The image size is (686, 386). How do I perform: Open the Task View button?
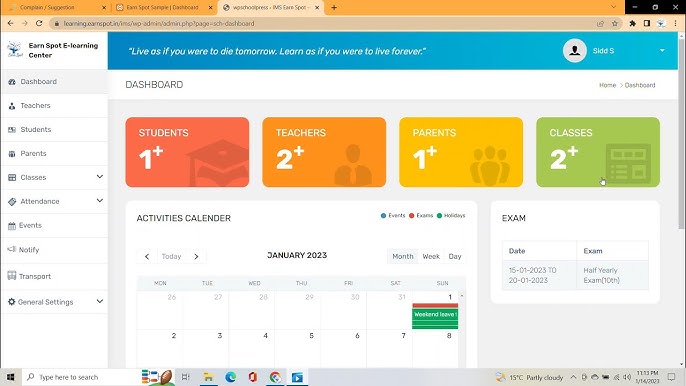[x=186, y=377]
